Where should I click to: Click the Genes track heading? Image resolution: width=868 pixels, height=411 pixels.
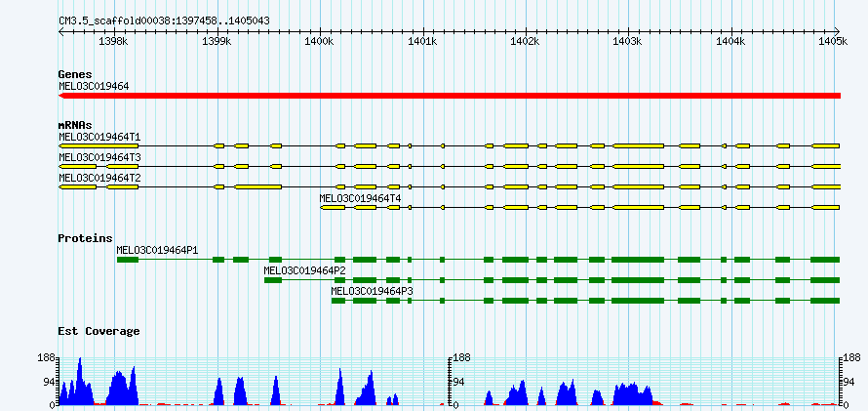[x=75, y=74]
